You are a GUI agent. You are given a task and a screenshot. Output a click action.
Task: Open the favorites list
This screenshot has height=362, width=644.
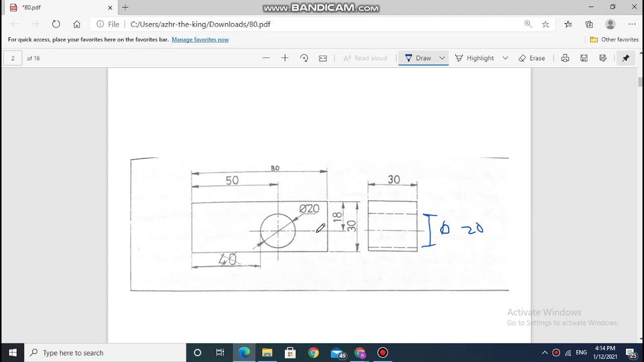coord(568,24)
